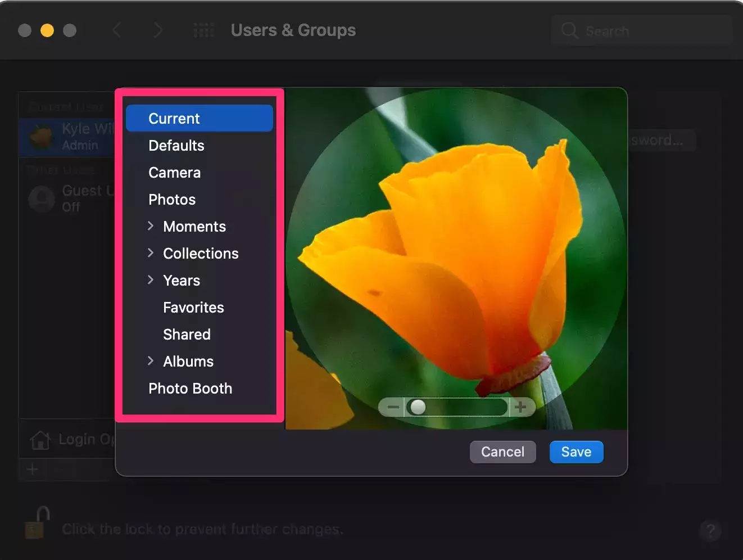
Task: Click the zoom out minus icon
Action: pyautogui.click(x=393, y=407)
